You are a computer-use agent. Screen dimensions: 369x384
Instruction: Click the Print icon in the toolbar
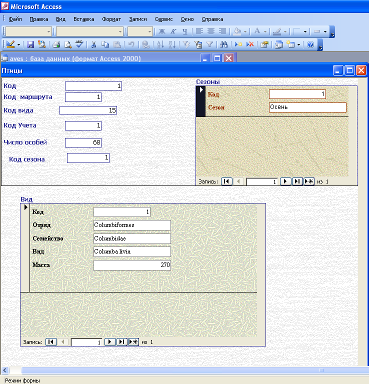click(56, 44)
